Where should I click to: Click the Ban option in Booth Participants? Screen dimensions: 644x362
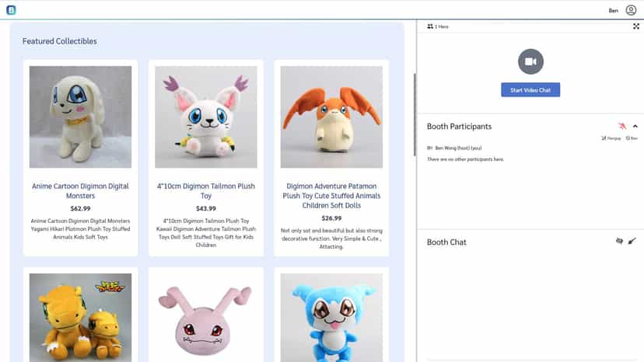click(632, 138)
